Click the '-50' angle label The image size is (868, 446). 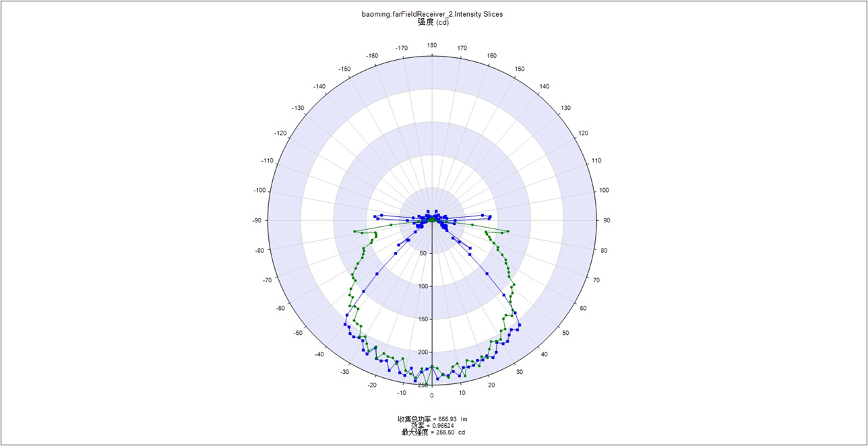click(x=298, y=333)
